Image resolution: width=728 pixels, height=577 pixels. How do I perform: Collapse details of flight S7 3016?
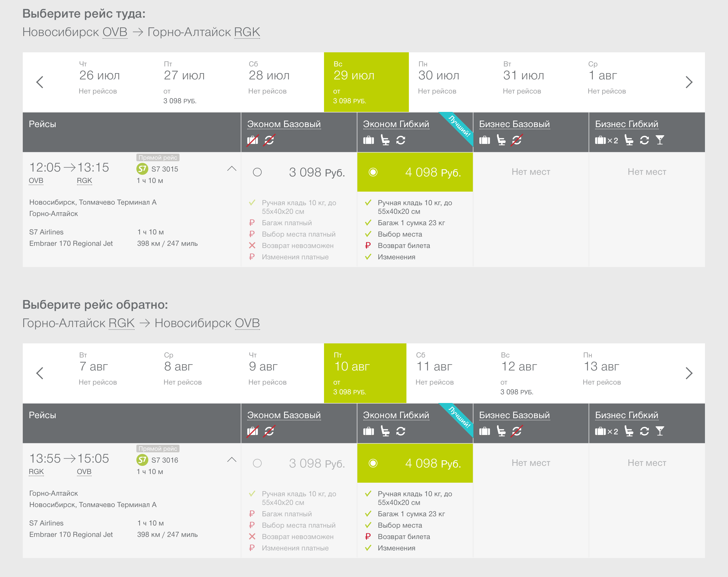[232, 460]
